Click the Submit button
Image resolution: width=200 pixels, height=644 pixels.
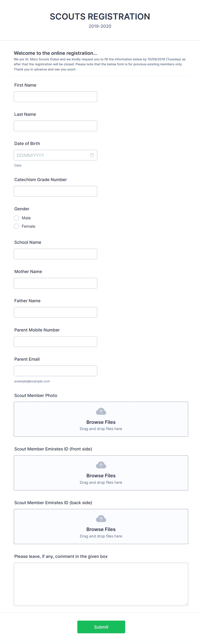point(101,627)
